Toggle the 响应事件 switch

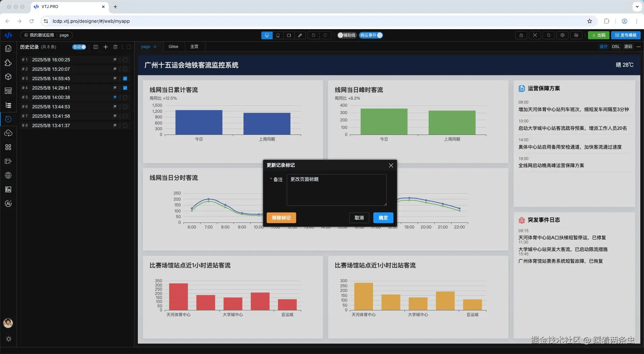click(371, 35)
